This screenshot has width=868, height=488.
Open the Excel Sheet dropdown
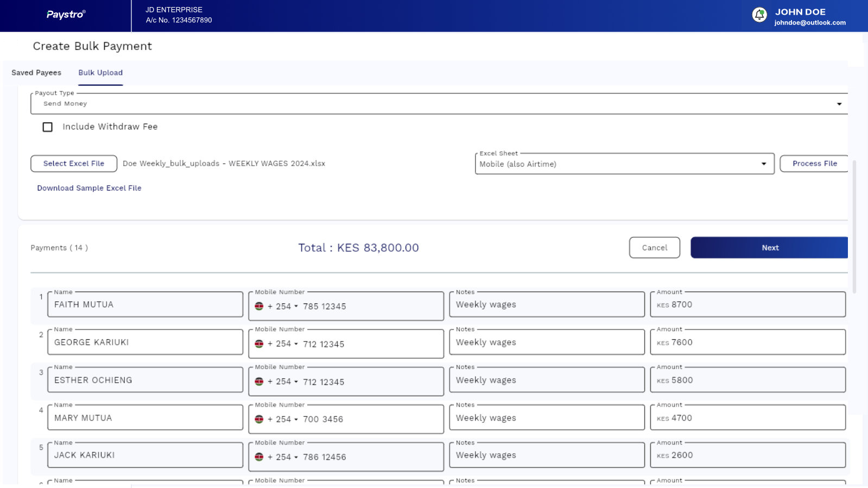[x=763, y=164]
